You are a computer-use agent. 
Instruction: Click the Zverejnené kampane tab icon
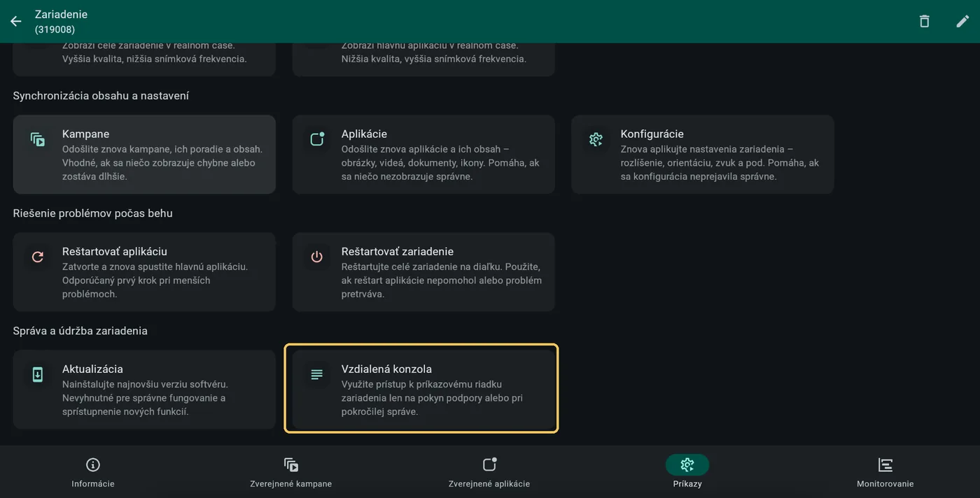(x=291, y=464)
